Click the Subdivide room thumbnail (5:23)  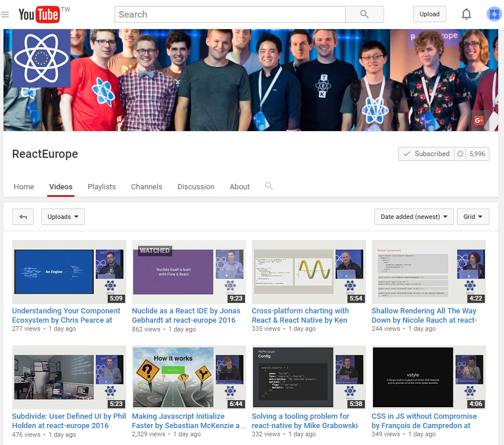click(69, 377)
